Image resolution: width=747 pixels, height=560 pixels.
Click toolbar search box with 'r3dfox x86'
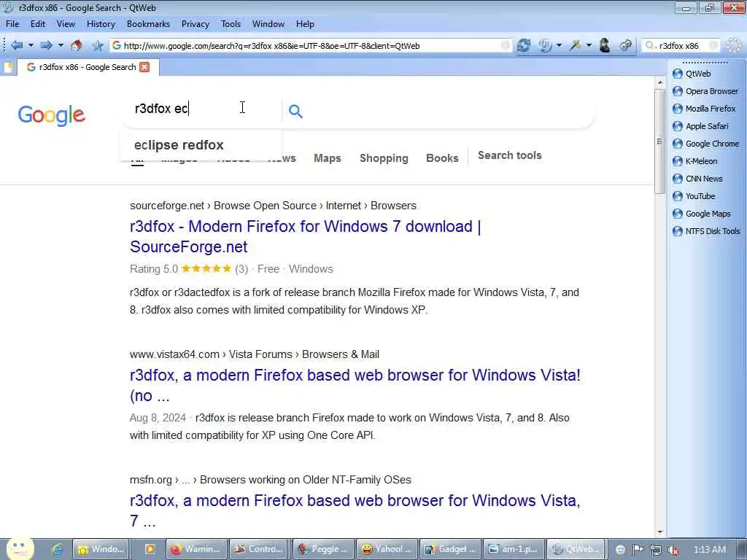click(x=681, y=46)
